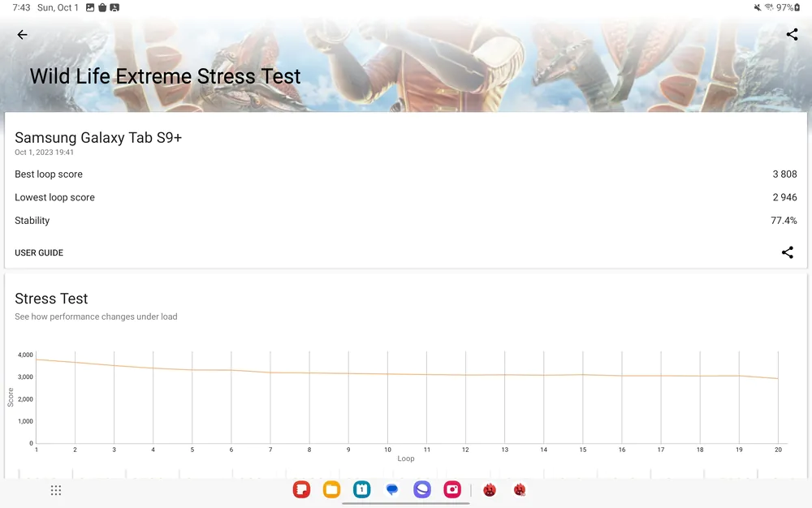
Task: Tap the "1,000" score axis label
Action: 25,422
